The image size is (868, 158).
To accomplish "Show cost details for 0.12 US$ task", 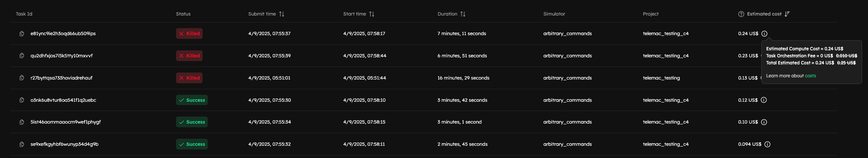I will pos(764,100).
